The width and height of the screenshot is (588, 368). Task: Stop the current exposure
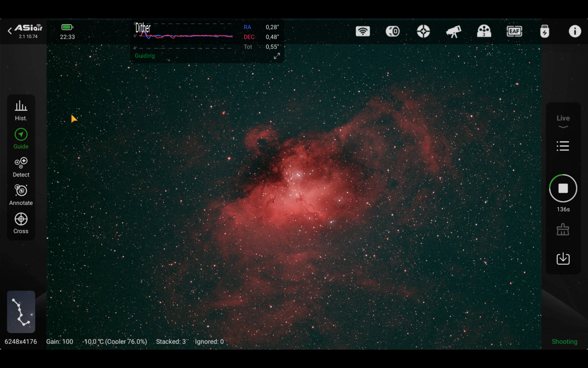[x=563, y=189]
